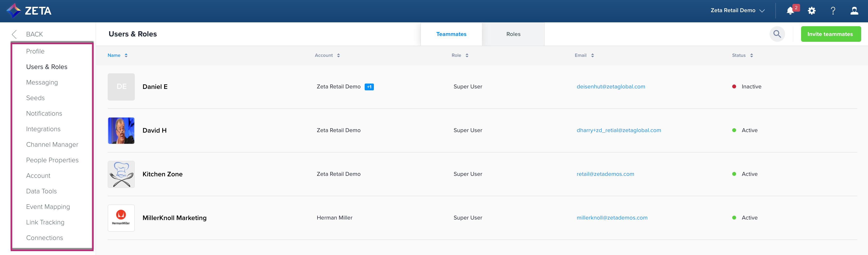Viewport: 868px width, 255px height.
Task: Click email dharry+zd_retial@zetaglobal.com
Action: coord(619,130)
